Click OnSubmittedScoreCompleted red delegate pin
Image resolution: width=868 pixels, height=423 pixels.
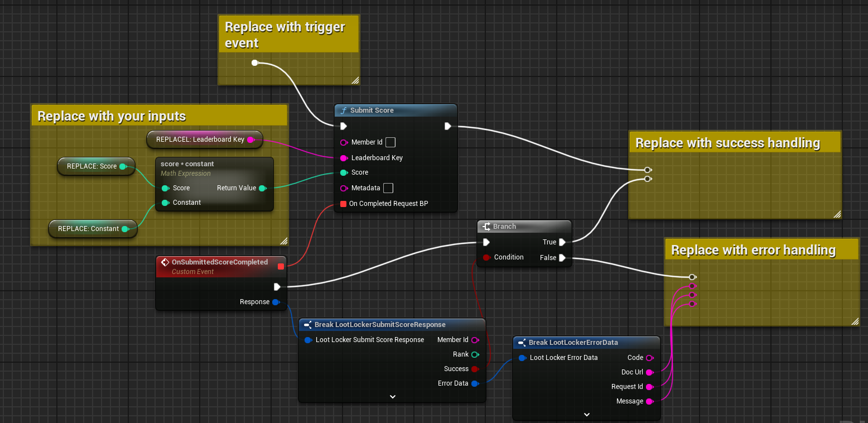[x=281, y=266]
